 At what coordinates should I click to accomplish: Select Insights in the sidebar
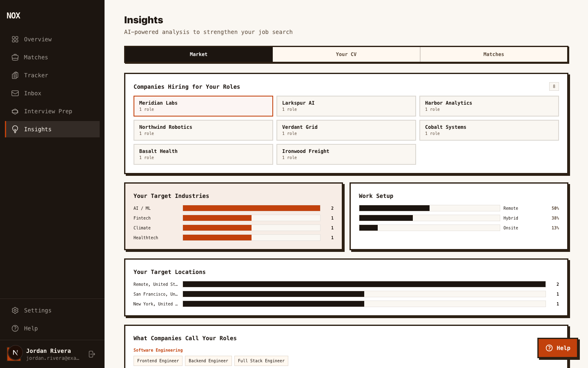point(52,129)
